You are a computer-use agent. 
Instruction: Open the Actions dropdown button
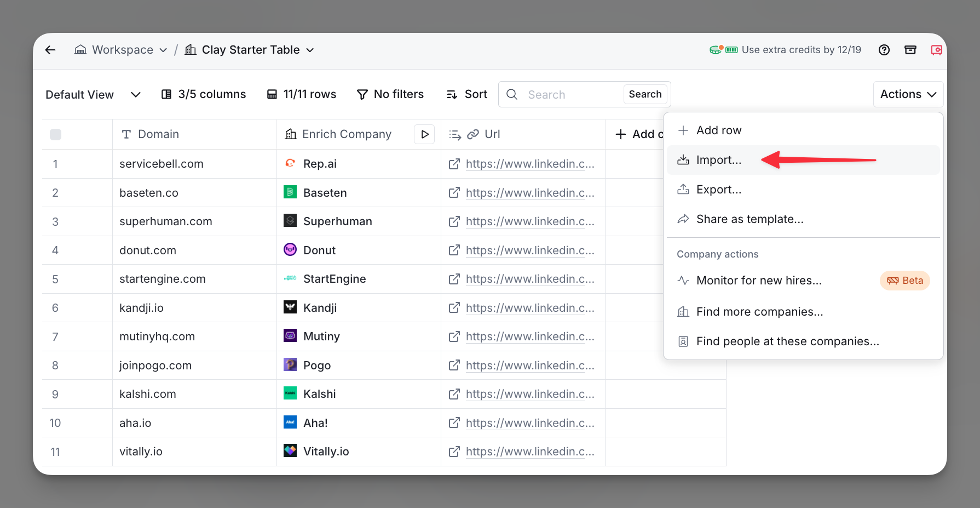[908, 94]
